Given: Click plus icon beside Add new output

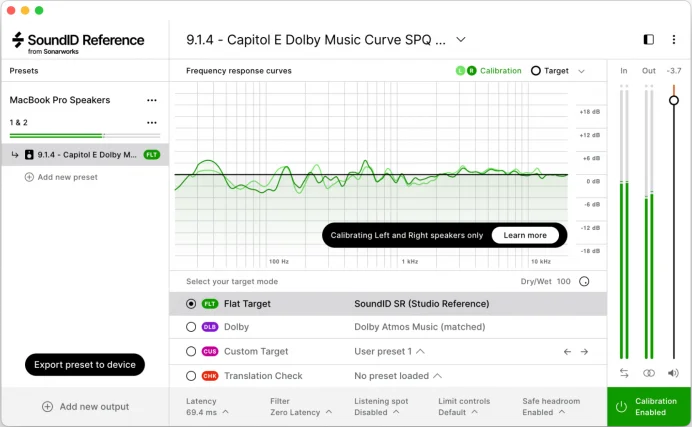Looking at the screenshot, I should (47, 407).
